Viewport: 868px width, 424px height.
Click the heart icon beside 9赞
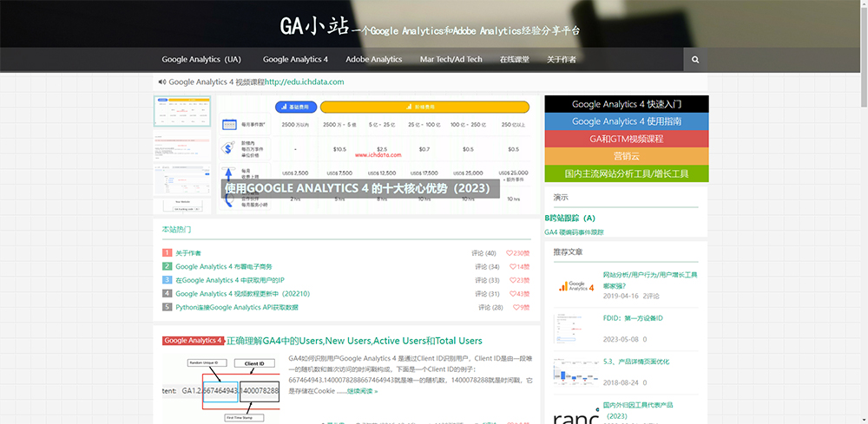tap(516, 307)
